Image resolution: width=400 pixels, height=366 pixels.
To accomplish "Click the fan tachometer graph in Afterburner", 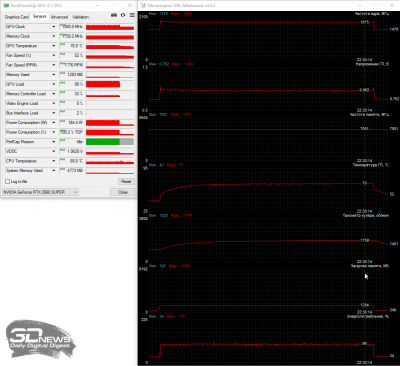I will [269, 240].
